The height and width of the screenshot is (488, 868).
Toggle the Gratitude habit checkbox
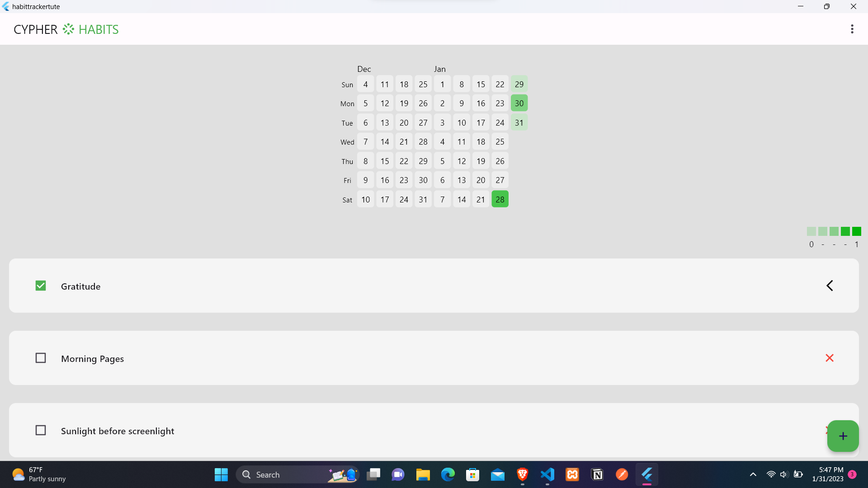pos(41,286)
